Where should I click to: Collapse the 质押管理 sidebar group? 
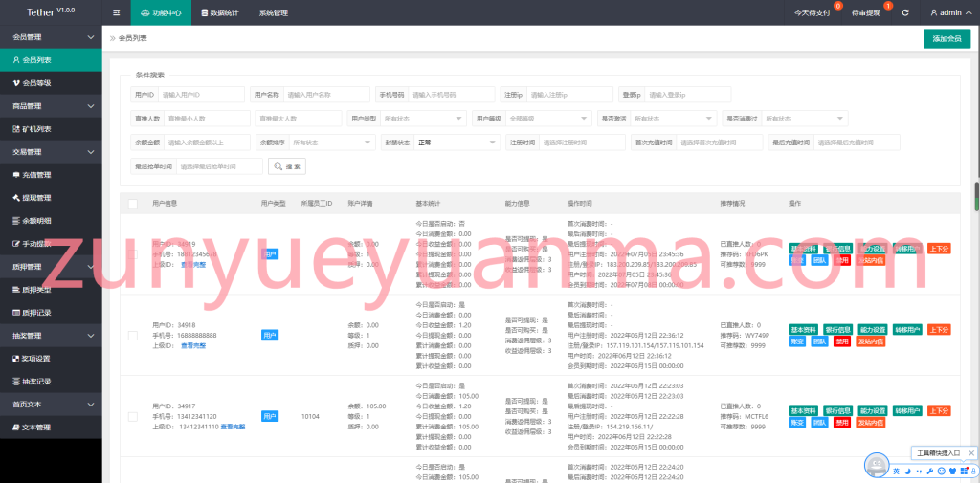(51, 267)
